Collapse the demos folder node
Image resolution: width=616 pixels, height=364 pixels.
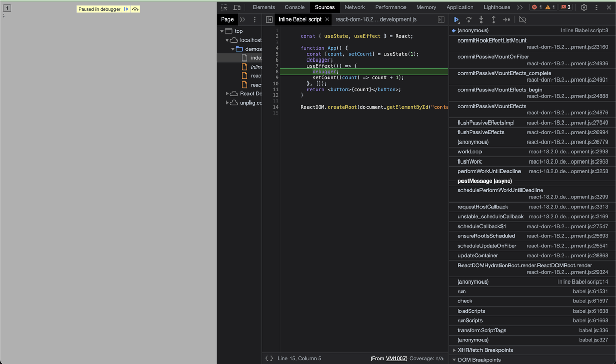(x=234, y=49)
